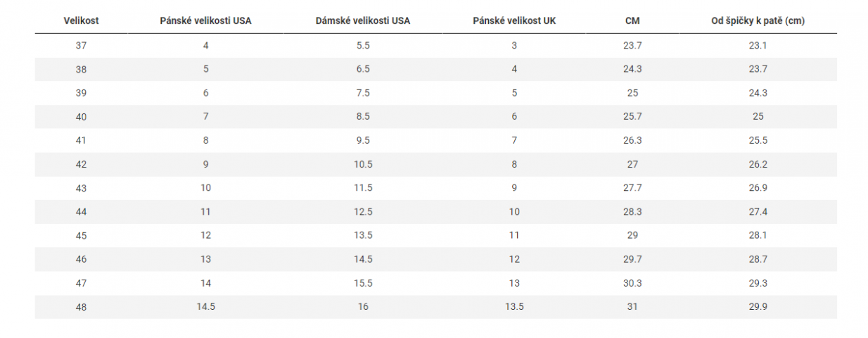Select size 42 in the Velikost column

tap(81, 164)
